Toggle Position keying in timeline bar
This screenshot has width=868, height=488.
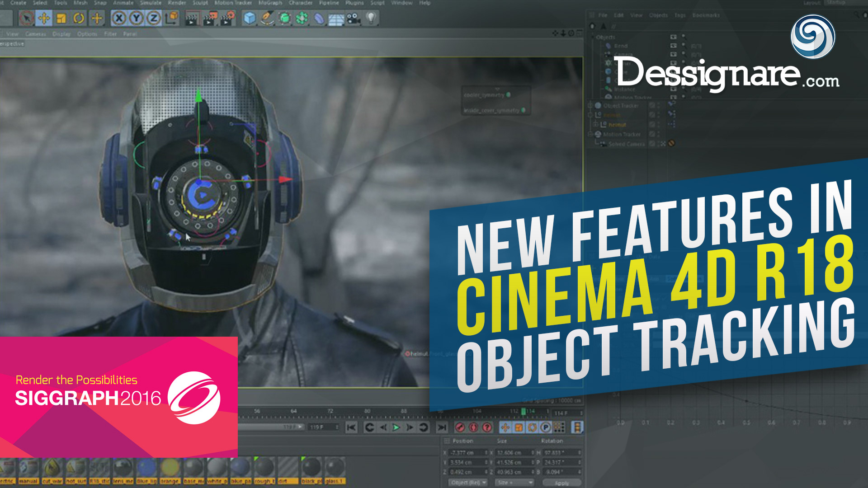pyautogui.click(x=505, y=427)
